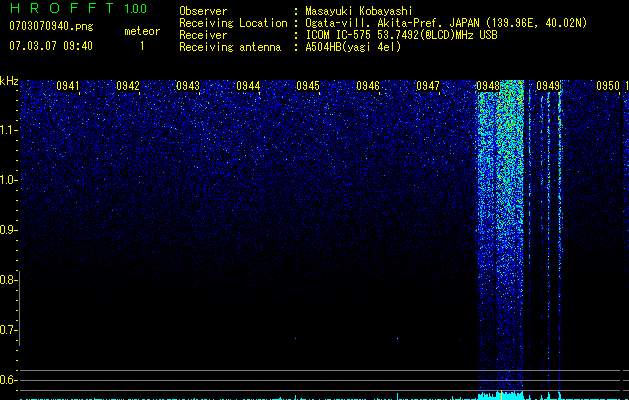Click the 0947 time marker

coord(428,86)
